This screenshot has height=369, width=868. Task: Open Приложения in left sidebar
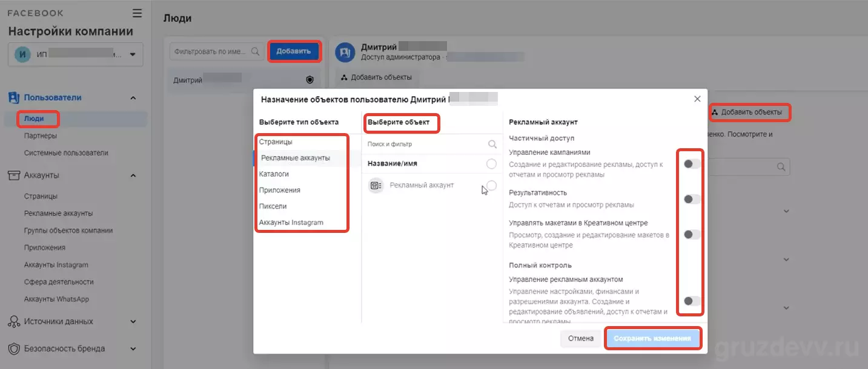coord(45,247)
